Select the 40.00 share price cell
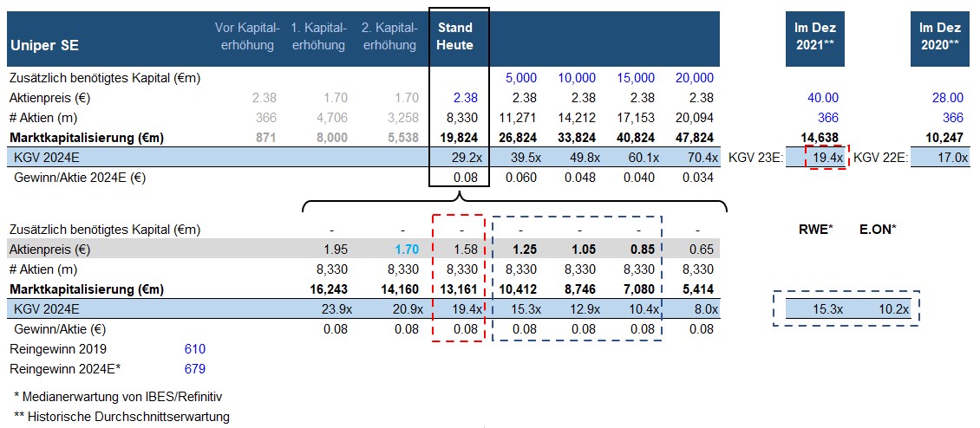The height and width of the screenshot is (428, 980). (823, 98)
